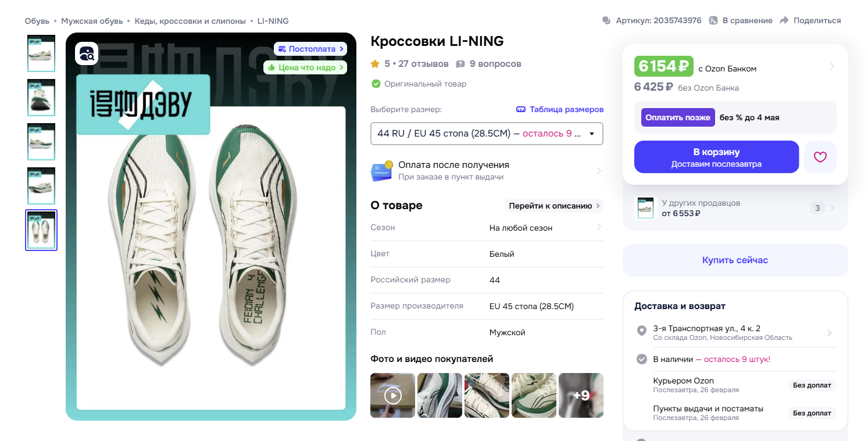Click the card icon on the 'Постоплата' badge
The height and width of the screenshot is (441, 868).
click(x=281, y=49)
